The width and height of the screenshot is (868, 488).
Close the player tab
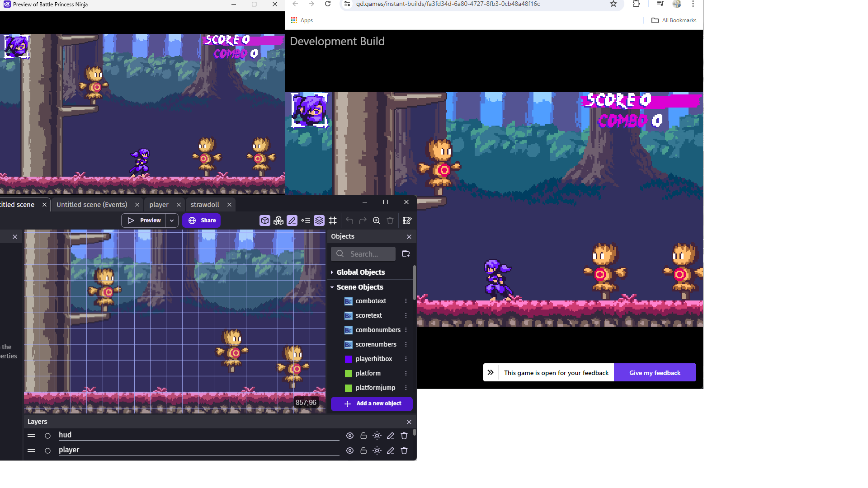pyautogui.click(x=179, y=205)
